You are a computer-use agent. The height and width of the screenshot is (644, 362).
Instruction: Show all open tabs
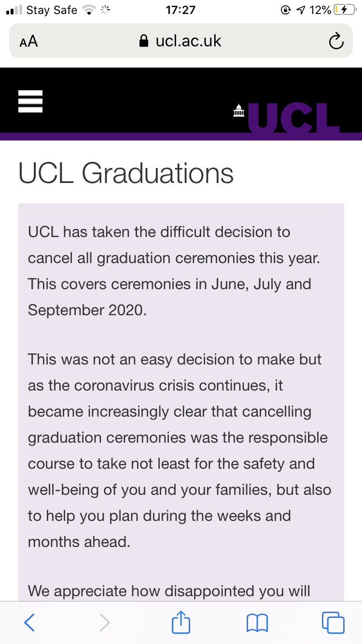(x=333, y=622)
